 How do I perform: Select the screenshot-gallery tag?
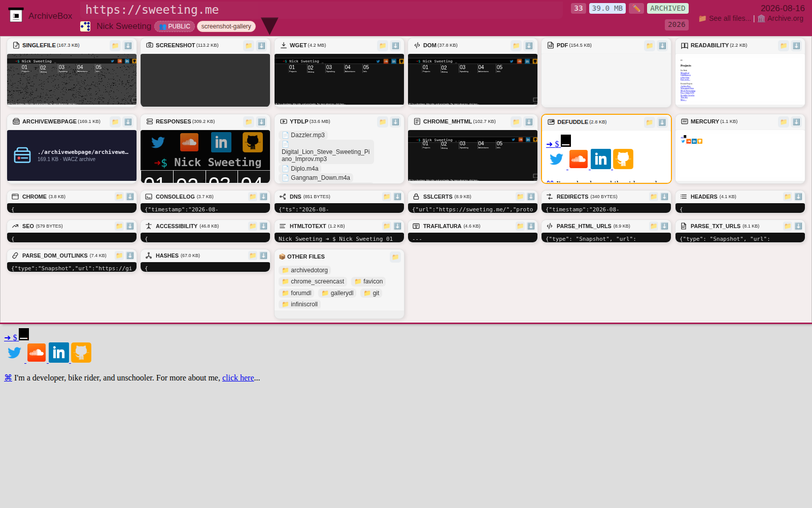click(x=226, y=26)
